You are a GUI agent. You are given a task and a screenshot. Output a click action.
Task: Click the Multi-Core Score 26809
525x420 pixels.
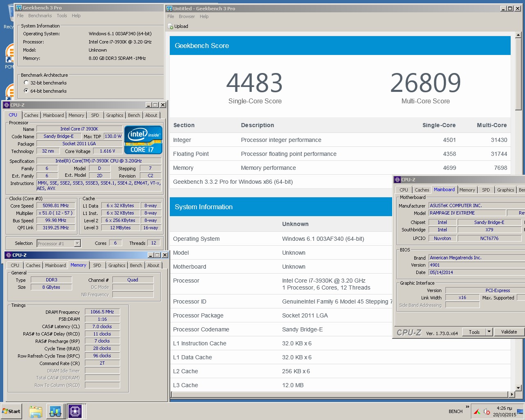click(426, 83)
